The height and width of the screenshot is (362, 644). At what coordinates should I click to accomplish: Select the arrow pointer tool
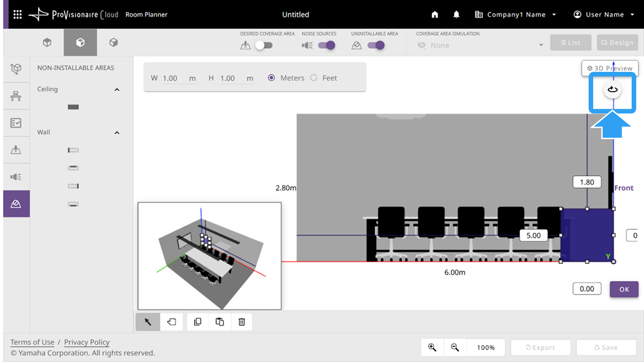[148, 322]
